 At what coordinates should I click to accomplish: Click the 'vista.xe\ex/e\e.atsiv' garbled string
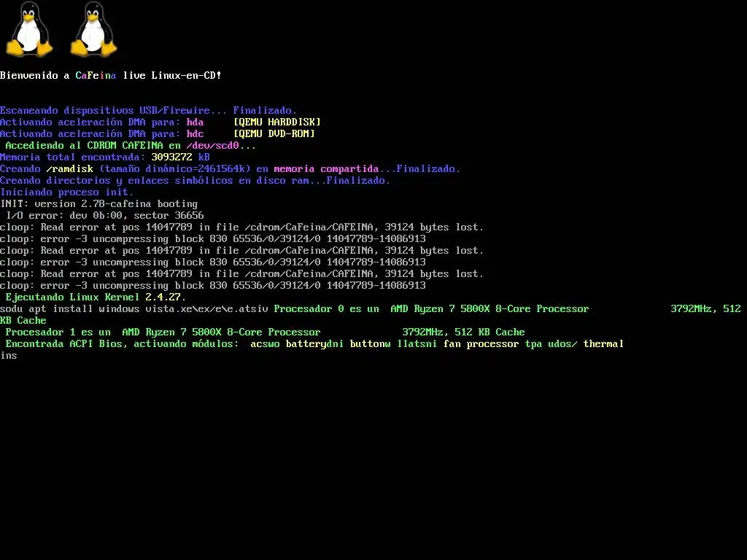point(206,308)
